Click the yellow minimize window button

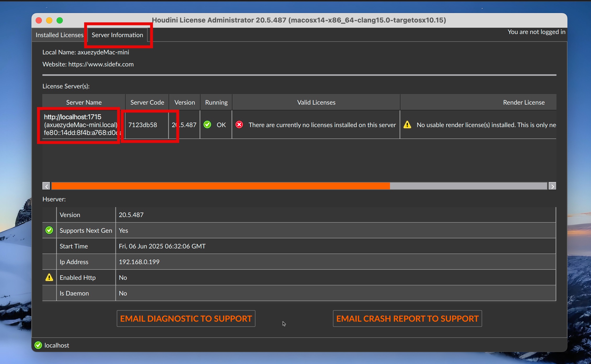49,20
